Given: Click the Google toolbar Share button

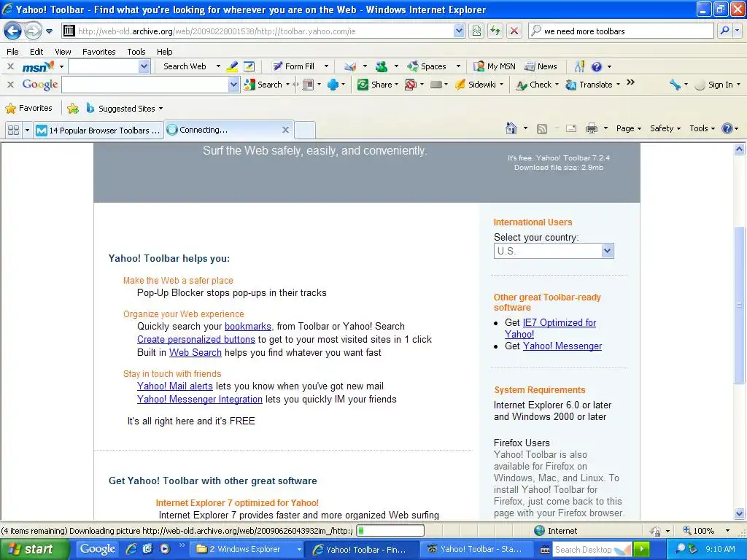Looking at the screenshot, I should (x=375, y=85).
